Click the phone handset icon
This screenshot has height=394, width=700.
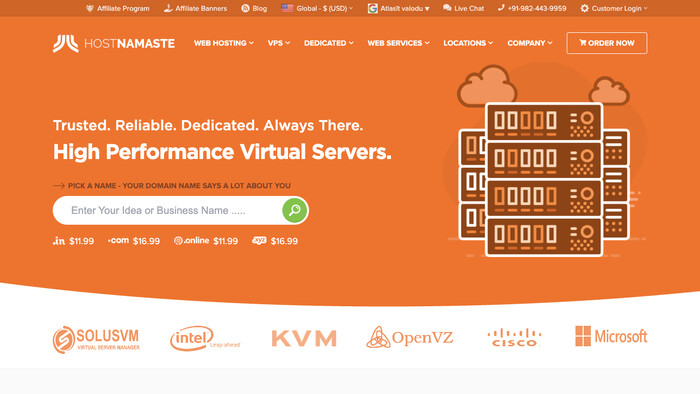click(501, 8)
